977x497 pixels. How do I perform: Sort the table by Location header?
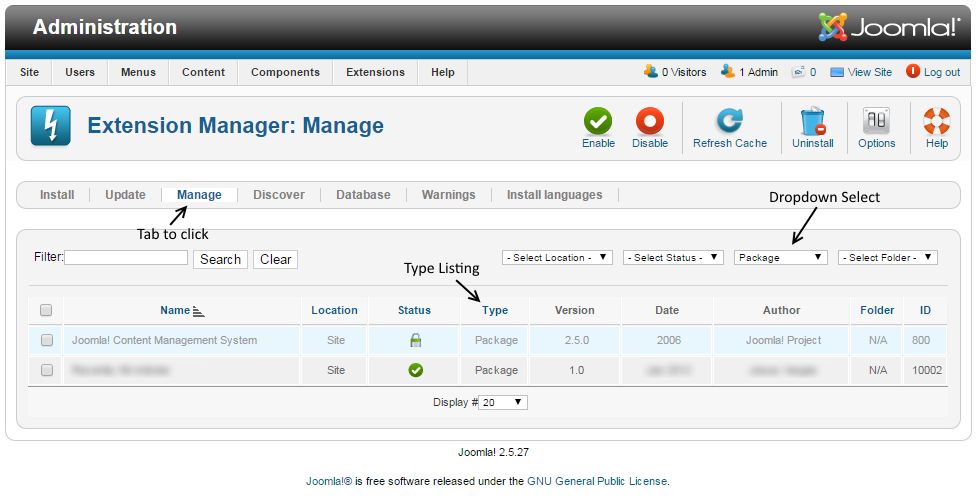(335, 310)
